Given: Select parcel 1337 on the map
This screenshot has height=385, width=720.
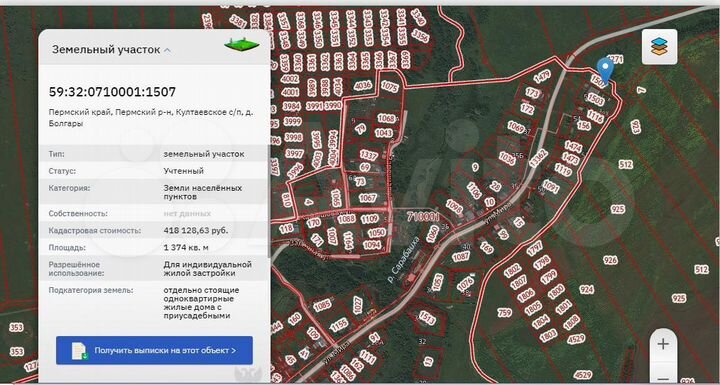Looking at the screenshot, I should click(368, 155).
